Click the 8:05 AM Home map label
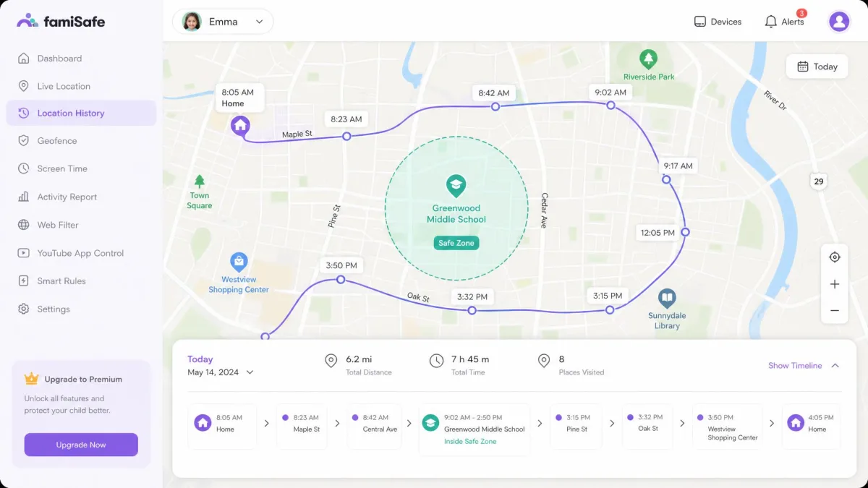The width and height of the screenshot is (868, 488). tap(239, 98)
